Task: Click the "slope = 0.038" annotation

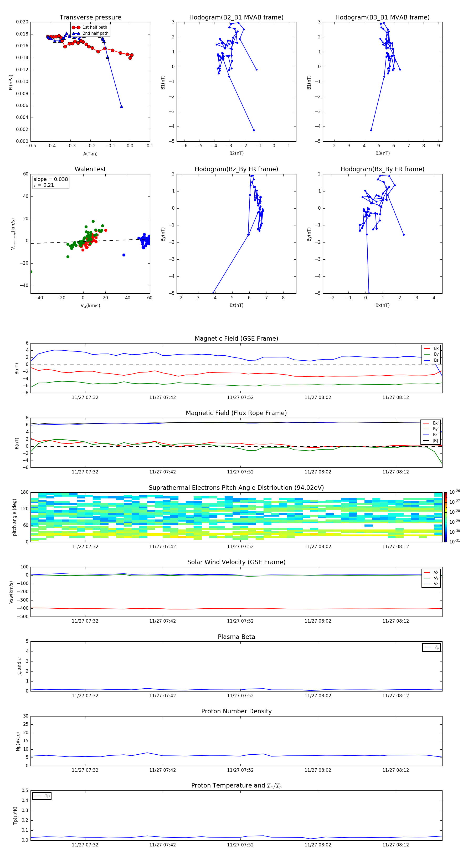Action: [50, 179]
